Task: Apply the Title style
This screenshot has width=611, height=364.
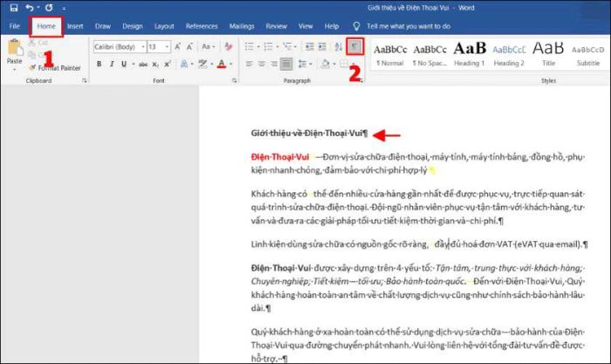Action: (x=548, y=54)
